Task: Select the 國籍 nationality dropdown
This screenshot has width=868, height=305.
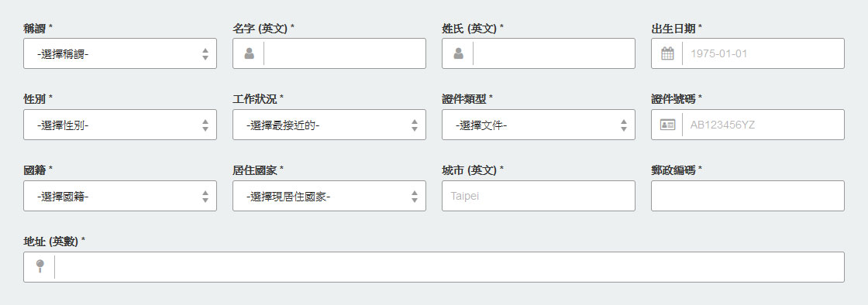Action: (120, 196)
